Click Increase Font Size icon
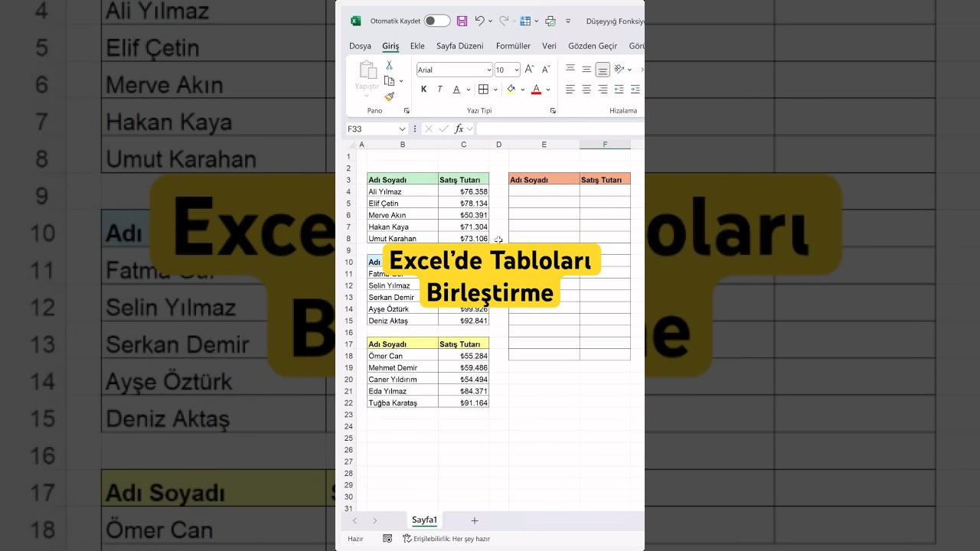The image size is (980, 551). click(x=530, y=70)
